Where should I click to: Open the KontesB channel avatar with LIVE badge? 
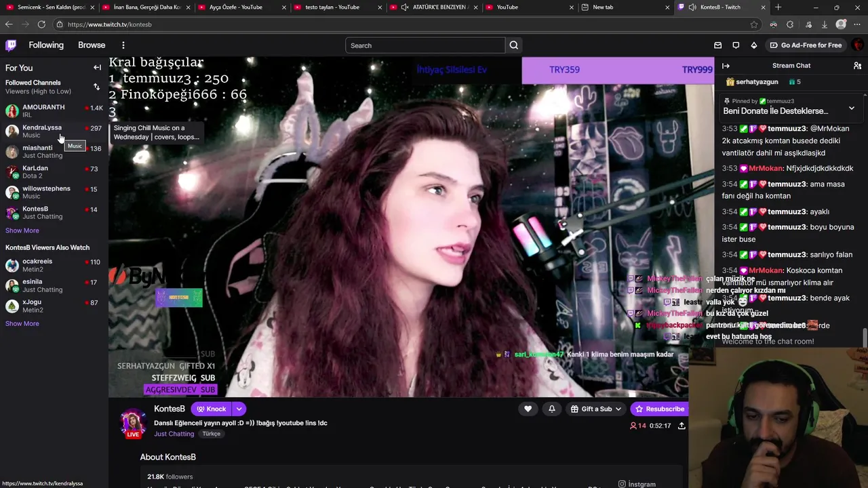point(133,423)
